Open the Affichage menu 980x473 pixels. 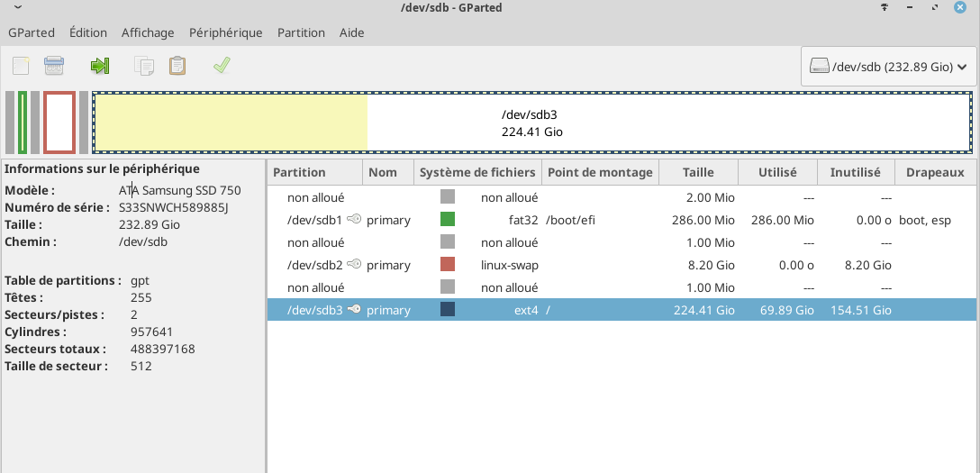point(148,32)
